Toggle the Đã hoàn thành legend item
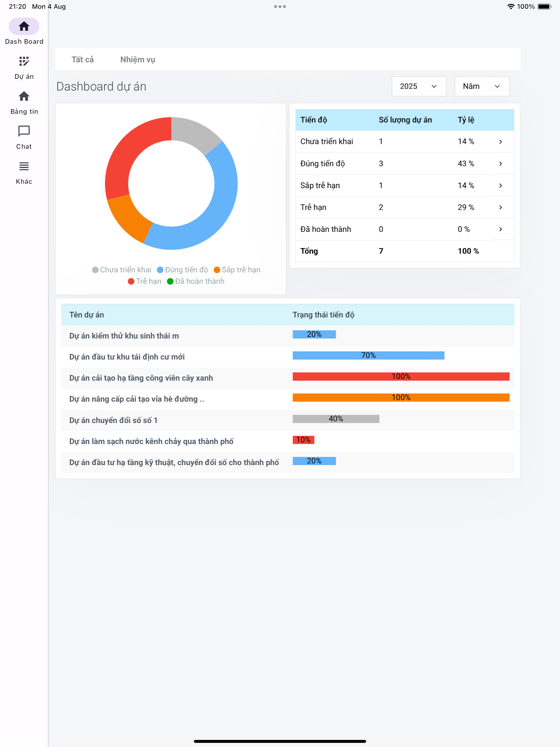 (195, 281)
